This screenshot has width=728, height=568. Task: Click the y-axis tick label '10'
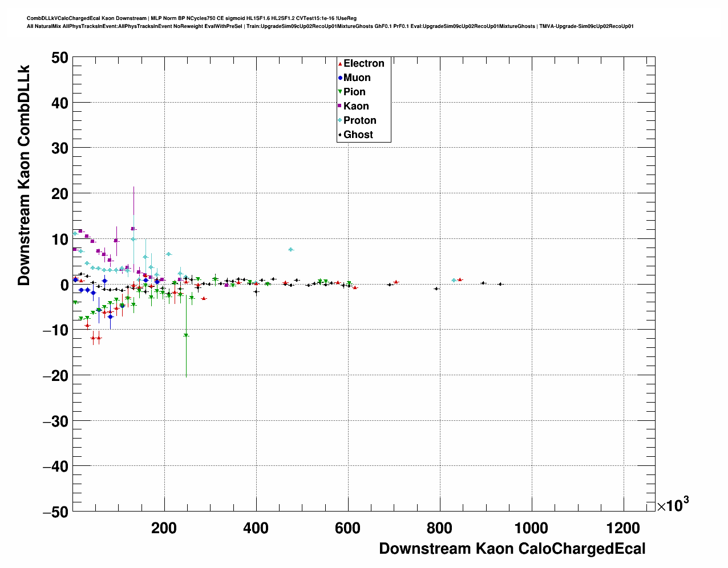coord(60,240)
